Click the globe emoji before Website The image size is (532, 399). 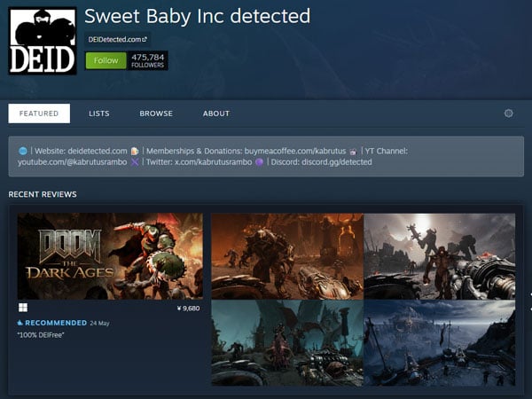point(23,151)
